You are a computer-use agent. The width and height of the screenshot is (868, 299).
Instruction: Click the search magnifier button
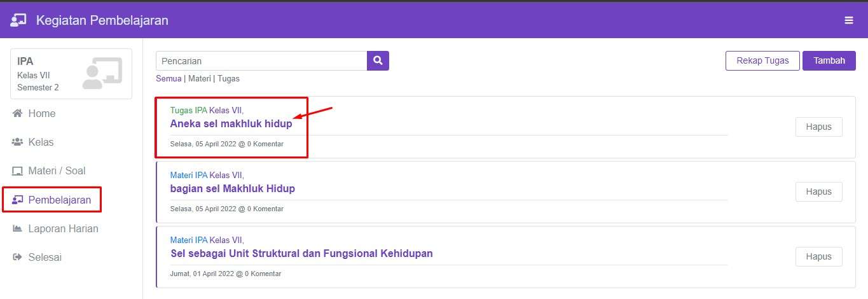click(378, 61)
